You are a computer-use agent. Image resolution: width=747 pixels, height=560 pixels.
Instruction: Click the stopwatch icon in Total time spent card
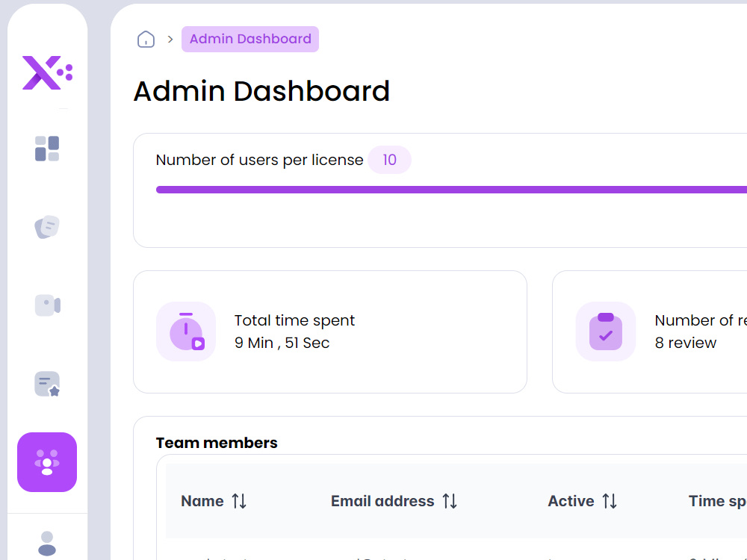(186, 332)
